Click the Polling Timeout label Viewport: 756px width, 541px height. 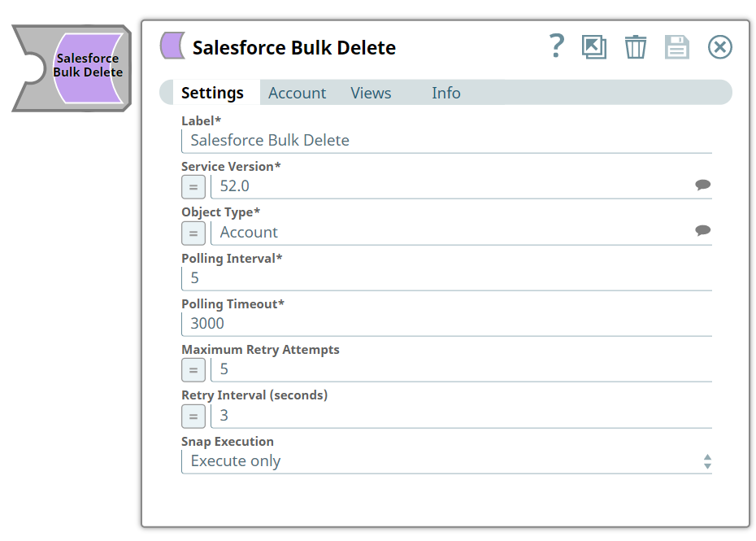232,304
